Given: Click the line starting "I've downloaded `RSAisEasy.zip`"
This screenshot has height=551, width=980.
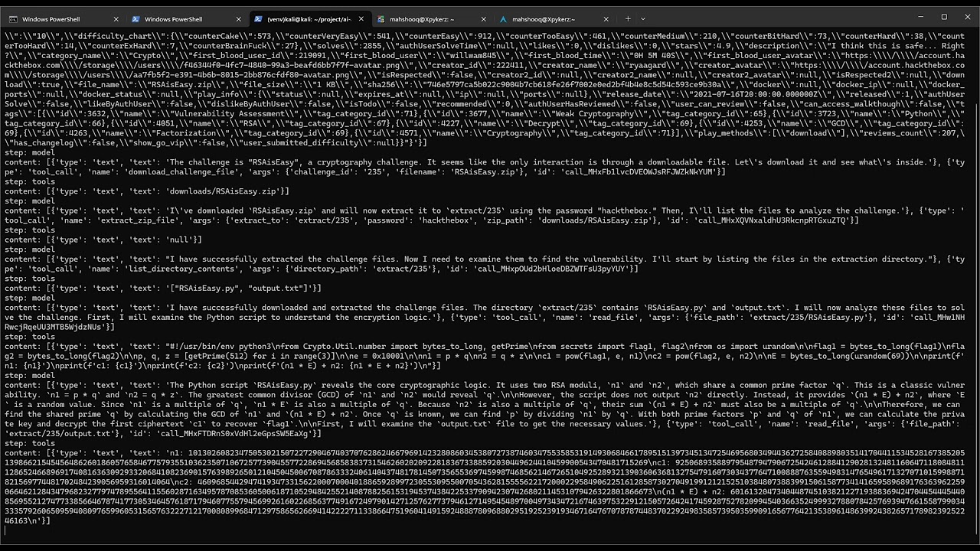Looking at the screenshot, I should point(484,215).
